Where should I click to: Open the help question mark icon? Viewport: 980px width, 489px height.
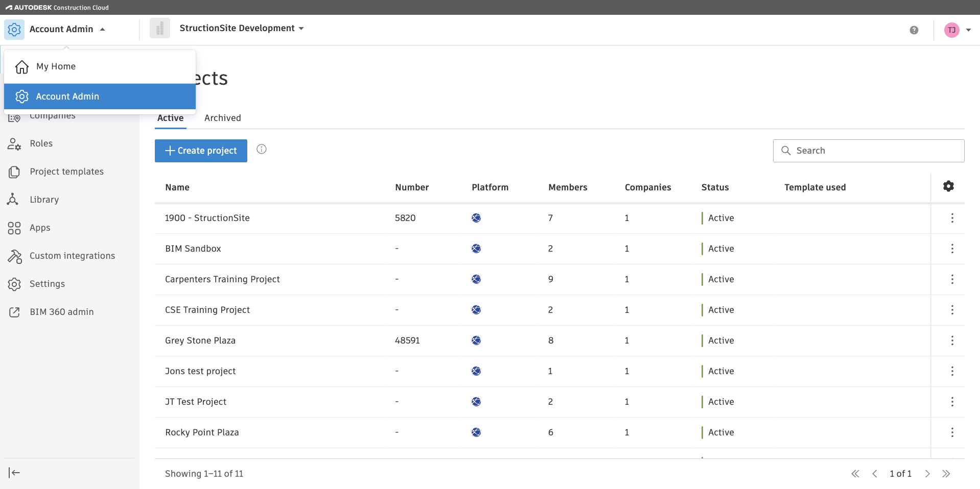(x=914, y=30)
